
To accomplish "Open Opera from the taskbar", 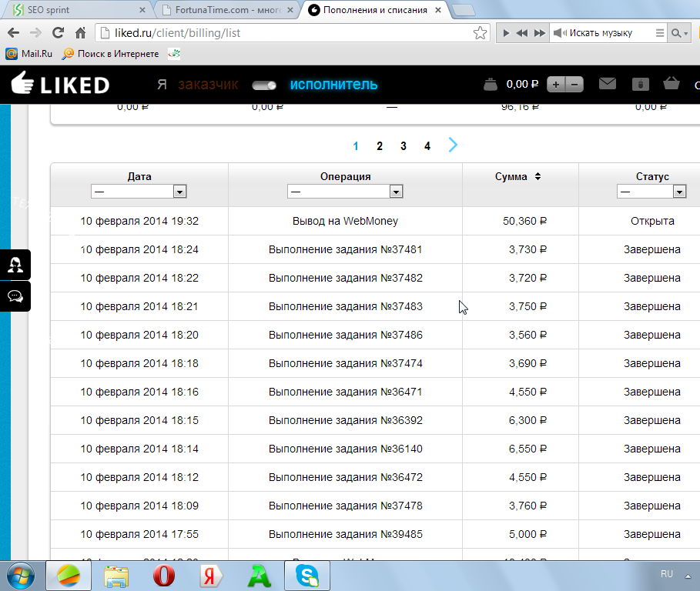I will pos(164,576).
